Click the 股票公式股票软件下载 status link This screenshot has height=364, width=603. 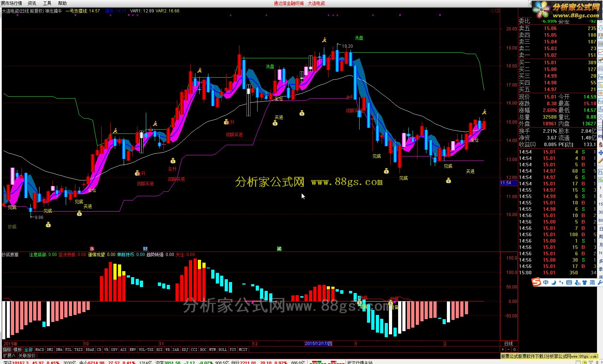pos(550,356)
